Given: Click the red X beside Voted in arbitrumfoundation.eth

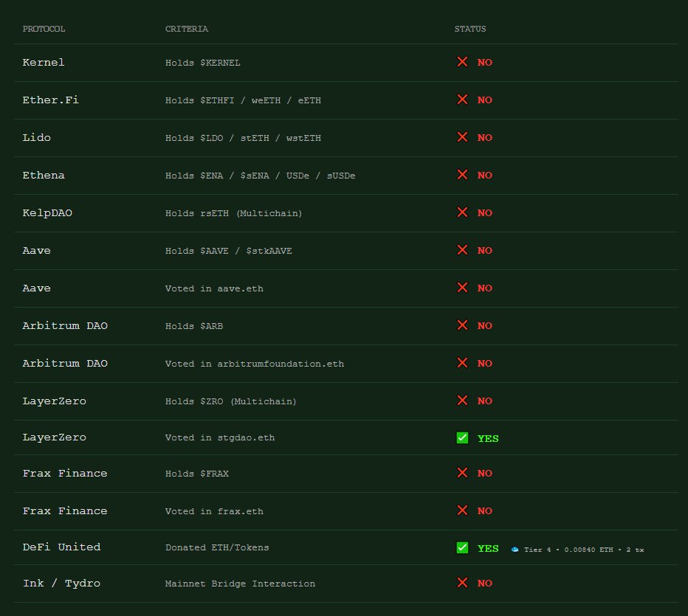Looking at the screenshot, I should [x=462, y=364].
